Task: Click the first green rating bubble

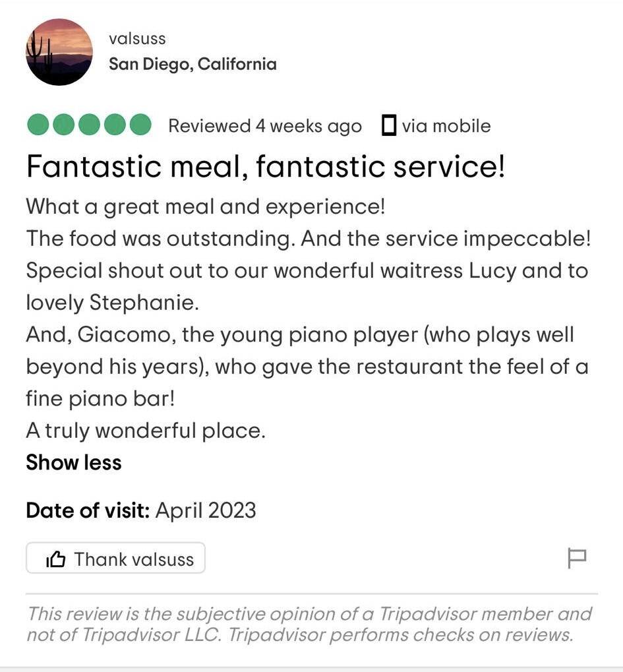Action: (38, 125)
